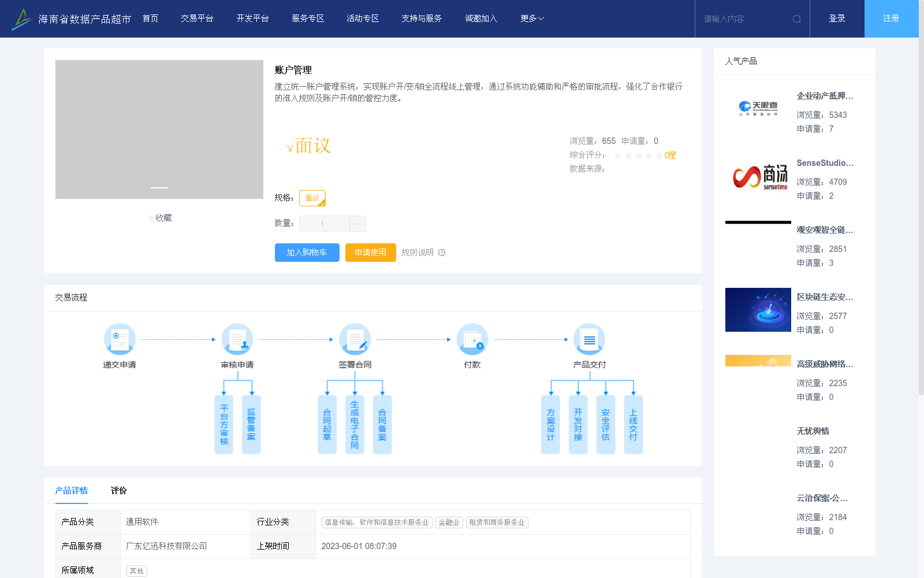The image size is (924, 578).
Task: Open the 区块链生态安 product thumbnail
Action: click(758, 310)
